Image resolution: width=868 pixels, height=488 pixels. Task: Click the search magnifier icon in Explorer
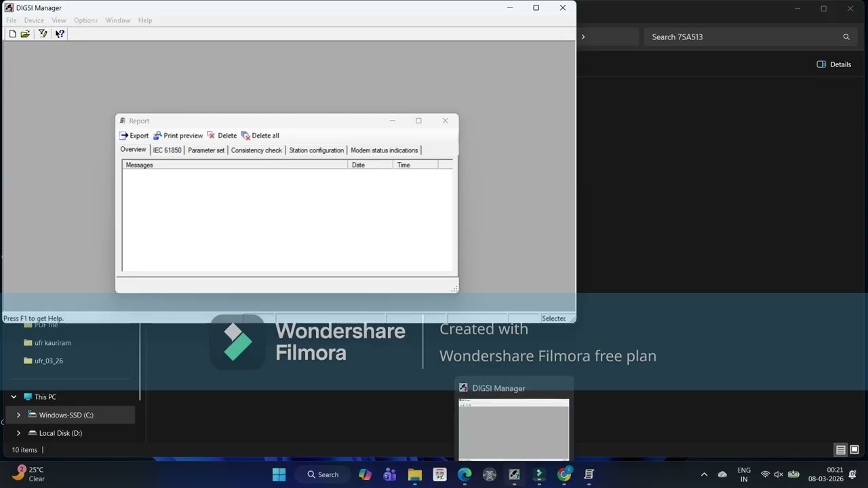click(x=846, y=37)
